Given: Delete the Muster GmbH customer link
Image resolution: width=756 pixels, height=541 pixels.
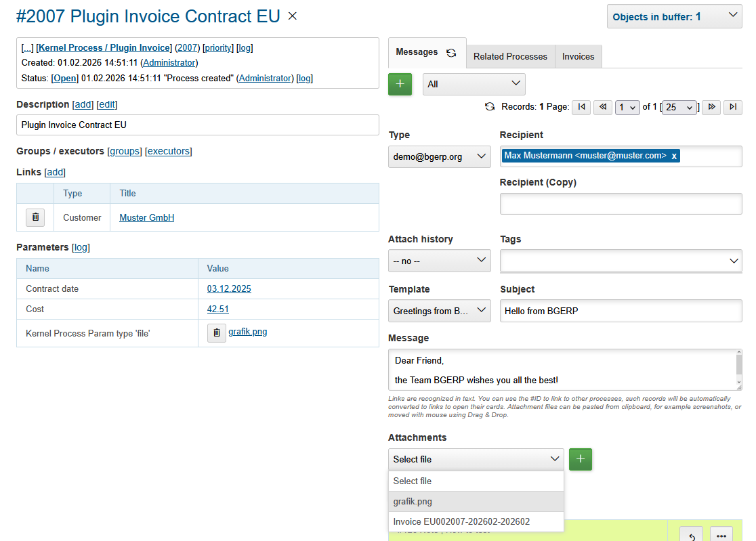Looking at the screenshot, I should [35, 217].
